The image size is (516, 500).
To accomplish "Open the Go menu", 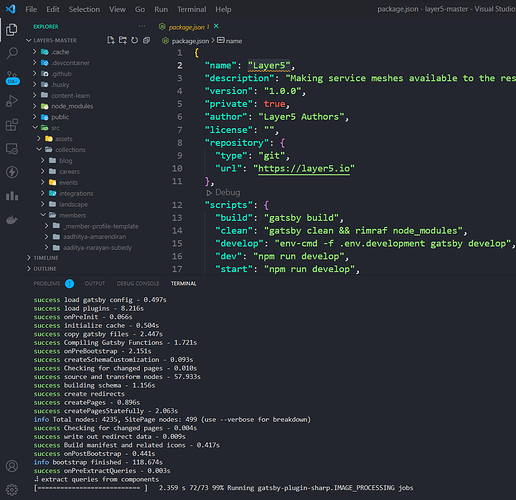I will 140,9.
